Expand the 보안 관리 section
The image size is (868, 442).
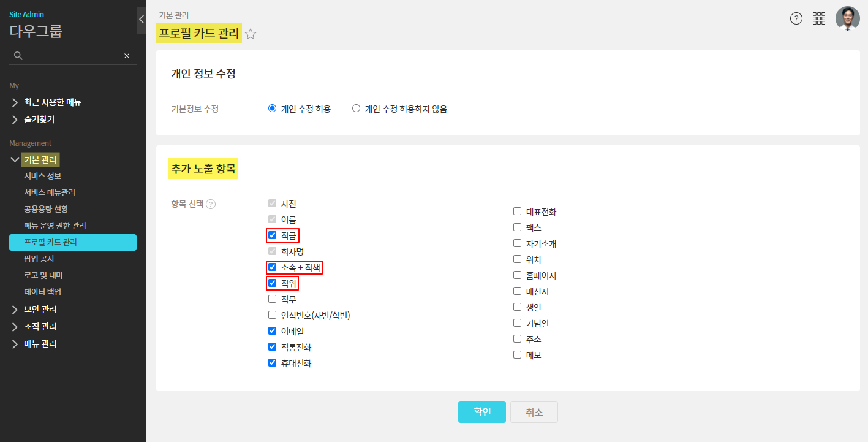pyautogui.click(x=40, y=310)
